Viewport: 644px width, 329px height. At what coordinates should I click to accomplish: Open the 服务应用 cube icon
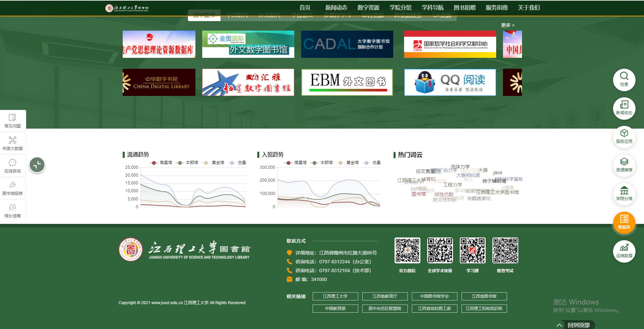click(624, 137)
